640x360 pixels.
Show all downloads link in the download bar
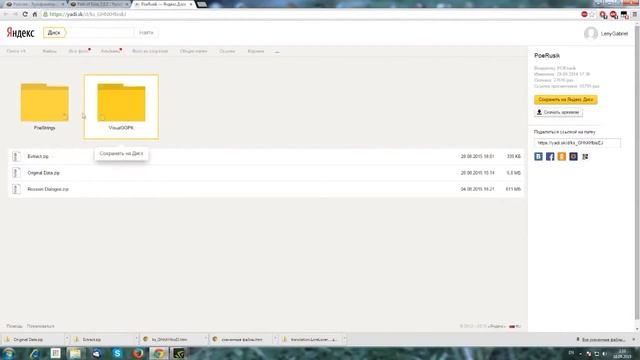pos(601,340)
